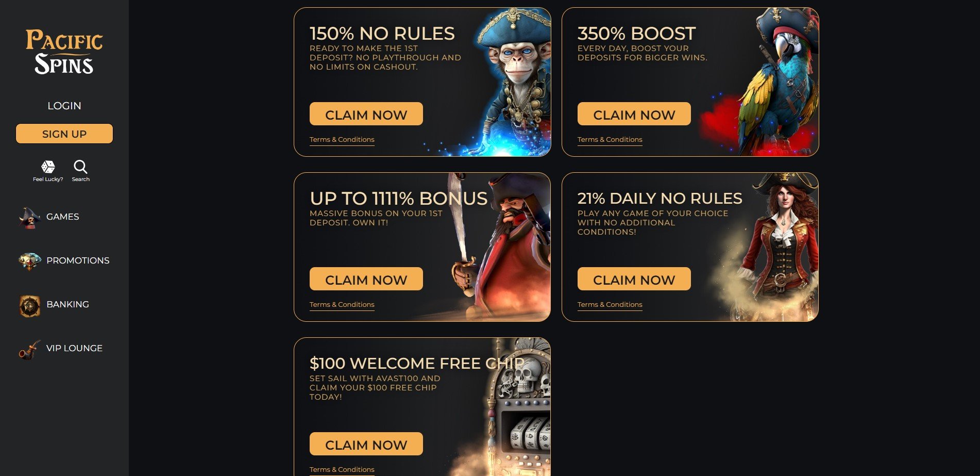Select BANKING from the sidebar
The image size is (980, 476).
67,304
